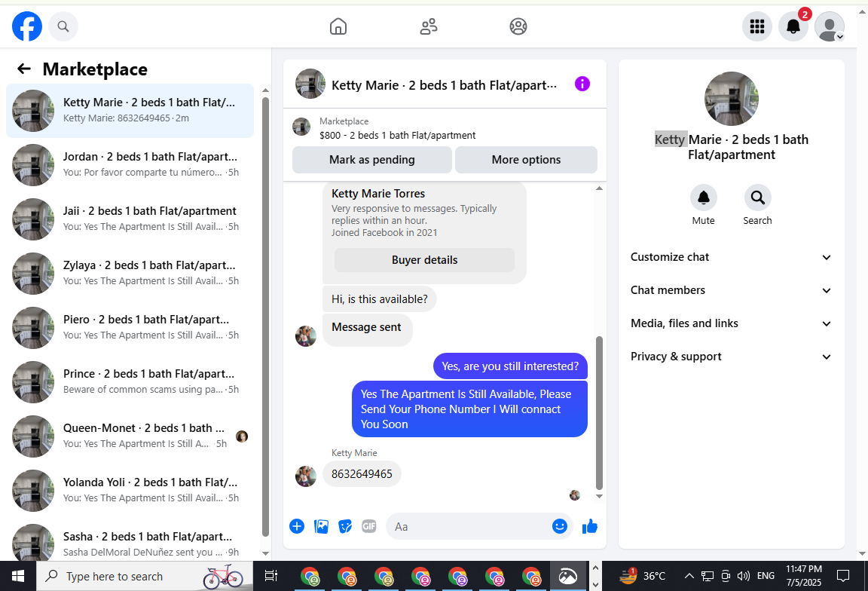The height and width of the screenshot is (591, 868).
Task: Click the message input field Aa
Action: [479, 526]
